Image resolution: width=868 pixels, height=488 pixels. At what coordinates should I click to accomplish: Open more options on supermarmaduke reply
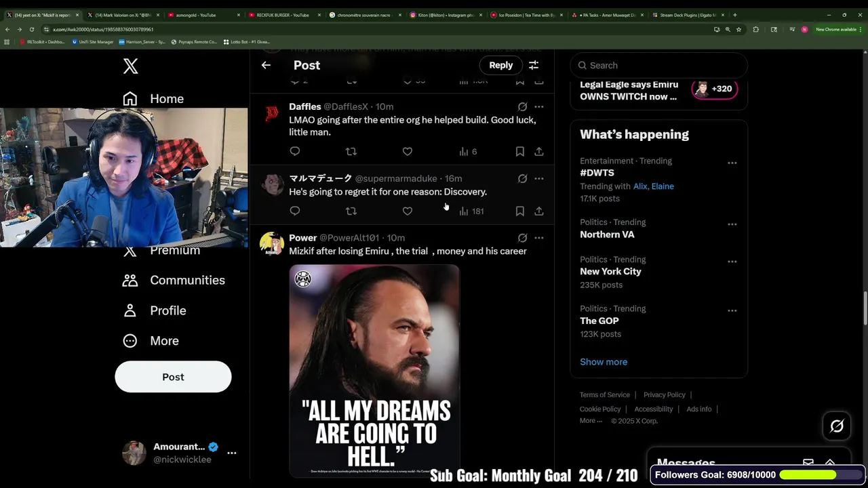point(538,178)
